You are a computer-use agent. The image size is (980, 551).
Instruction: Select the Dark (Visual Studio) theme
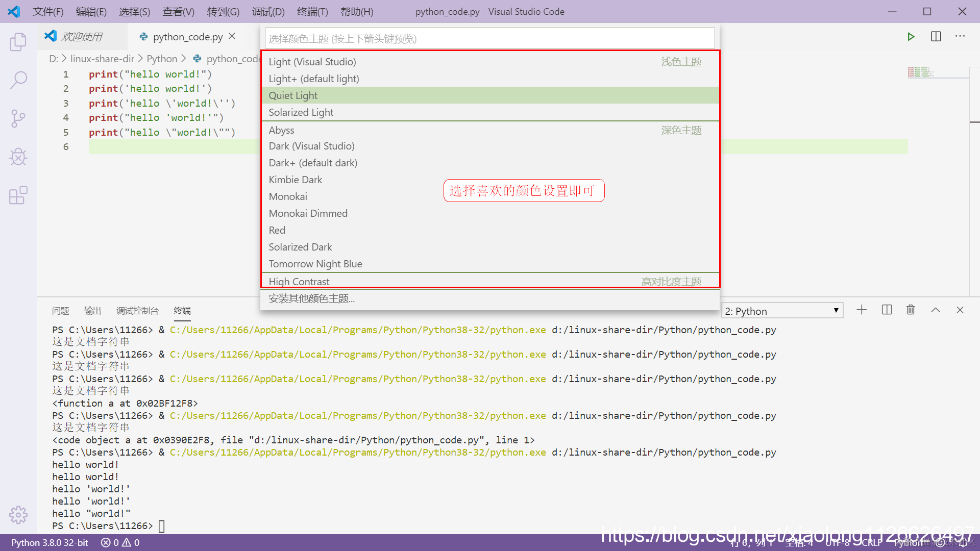coord(489,146)
